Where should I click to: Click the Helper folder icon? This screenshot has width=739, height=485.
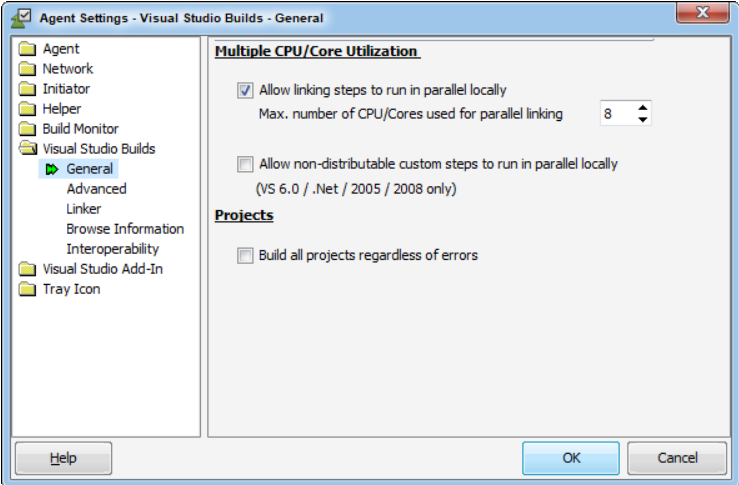click(x=28, y=109)
